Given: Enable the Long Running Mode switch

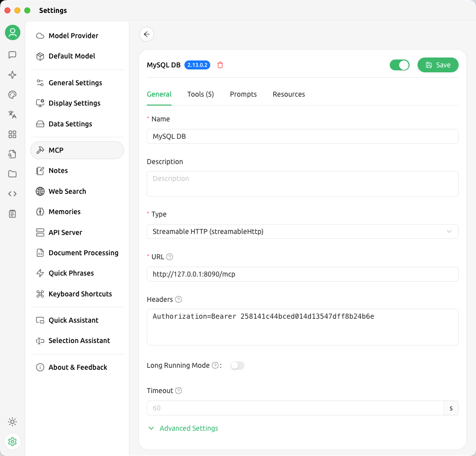Looking at the screenshot, I should coord(238,365).
